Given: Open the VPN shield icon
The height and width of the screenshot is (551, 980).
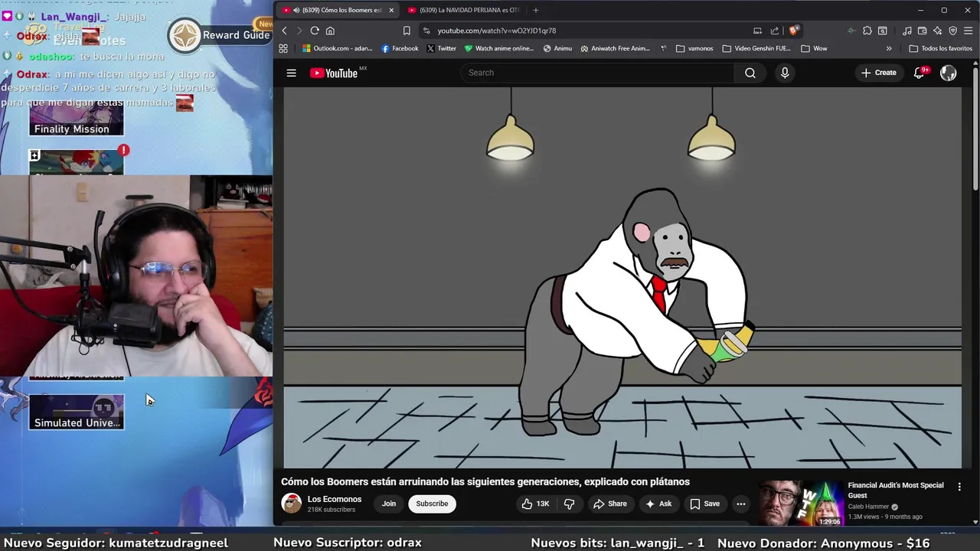Looking at the screenshot, I should (x=953, y=31).
